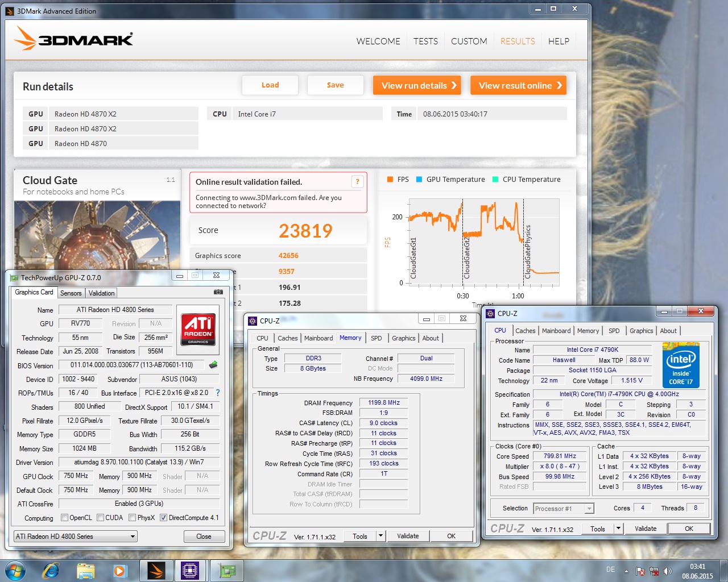Open the HELP tab in 3DMark
Screen dimensions: 728x582
tap(559, 41)
